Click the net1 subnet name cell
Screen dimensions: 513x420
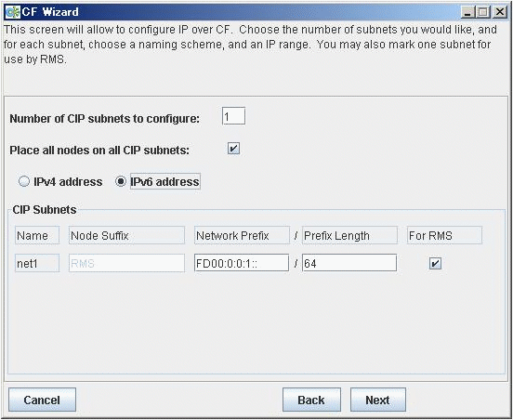37,263
